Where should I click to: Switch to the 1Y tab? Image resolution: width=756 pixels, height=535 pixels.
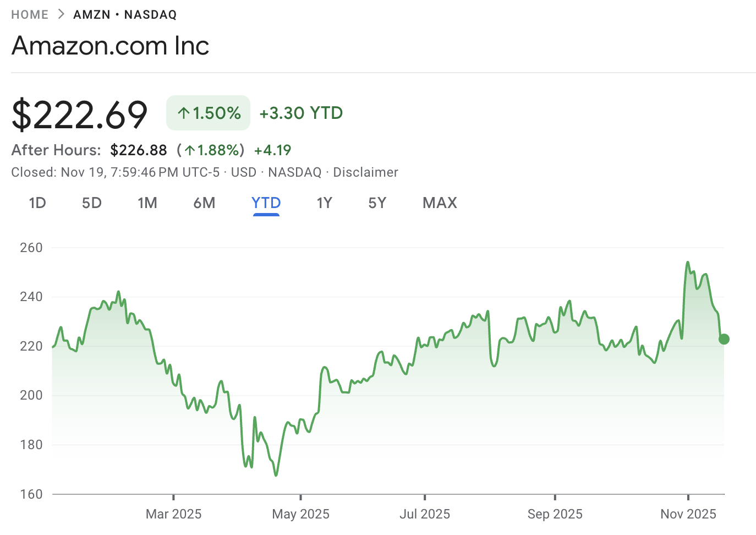[324, 203]
